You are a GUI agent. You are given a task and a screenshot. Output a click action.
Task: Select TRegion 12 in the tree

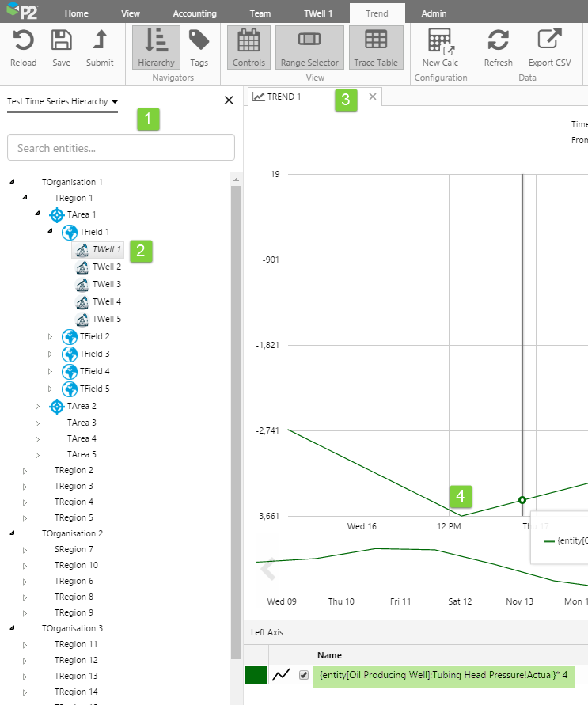[76, 660]
